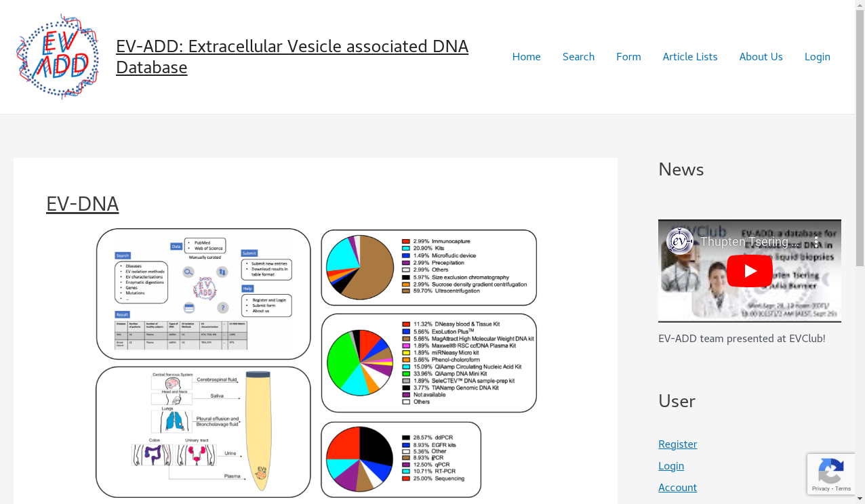Open the Account link under User
Screen dimensions: 865x504
coord(677,488)
